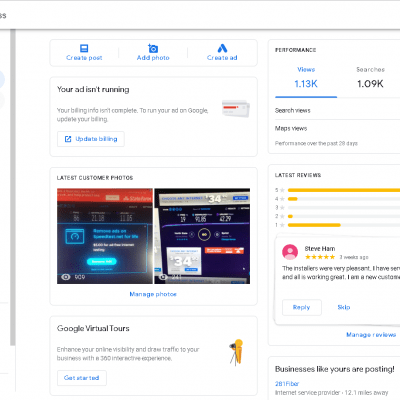Image resolution: width=400 pixels, height=400 pixels.
Task: Expand the Search views row
Action: point(337,110)
